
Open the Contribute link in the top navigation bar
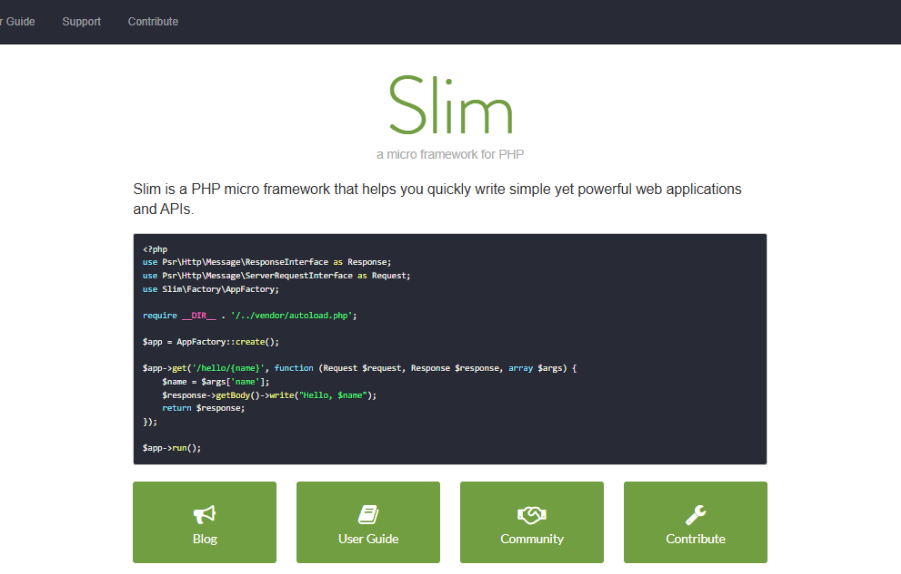tap(153, 21)
